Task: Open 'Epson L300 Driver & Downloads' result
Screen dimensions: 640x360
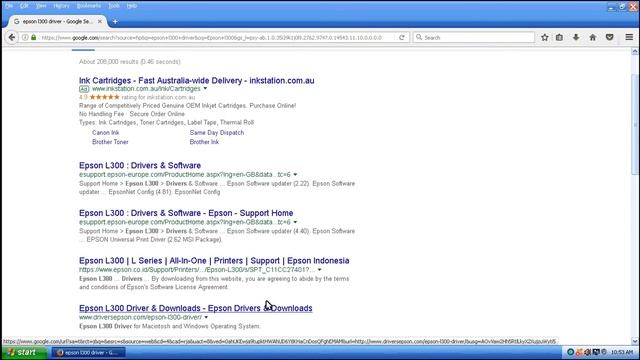Action: [196, 308]
